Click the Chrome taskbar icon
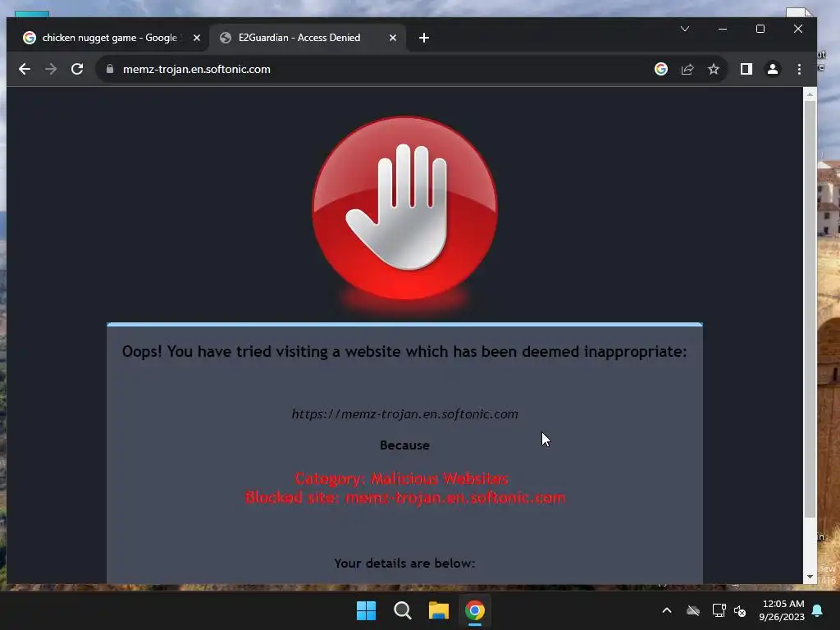Image resolution: width=840 pixels, height=630 pixels. [475, 610]
